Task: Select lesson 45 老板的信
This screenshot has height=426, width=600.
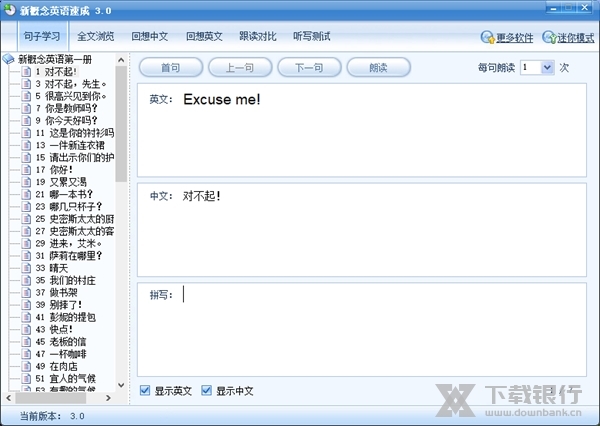Action: click(x=61, y=341)
